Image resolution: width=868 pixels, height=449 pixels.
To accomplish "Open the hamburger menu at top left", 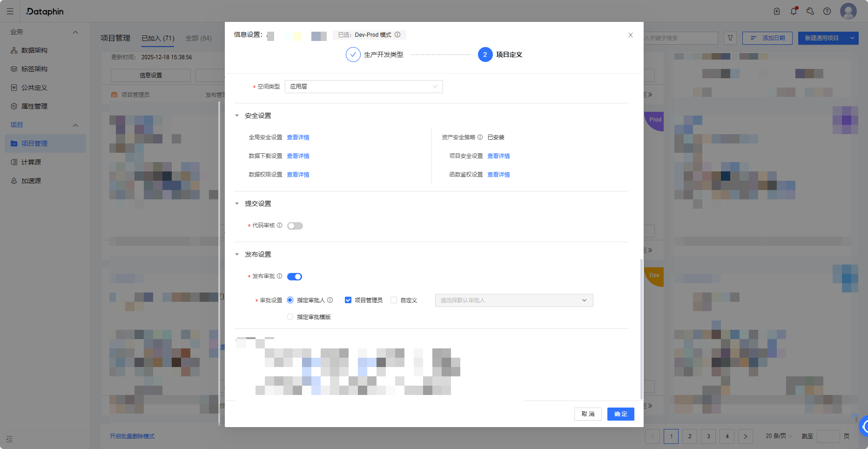I will pyautogui.click(x=10, y=11).
